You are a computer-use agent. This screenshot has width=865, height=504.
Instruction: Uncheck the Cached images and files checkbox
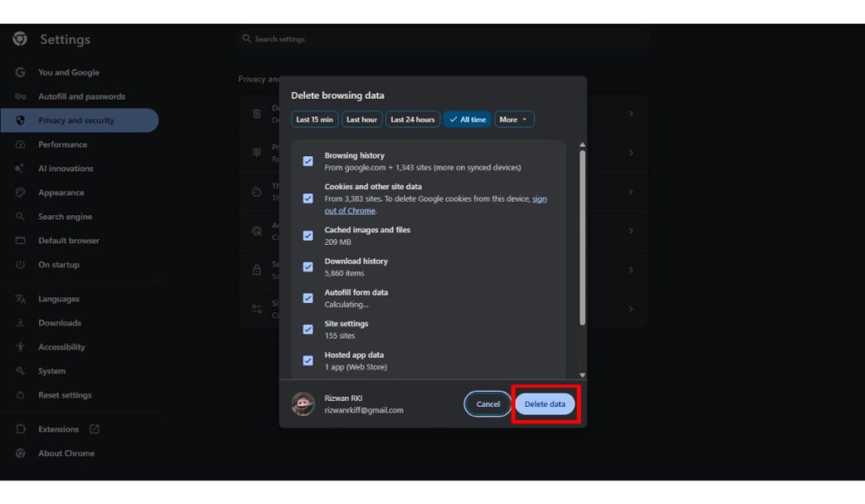click(307, 236)
